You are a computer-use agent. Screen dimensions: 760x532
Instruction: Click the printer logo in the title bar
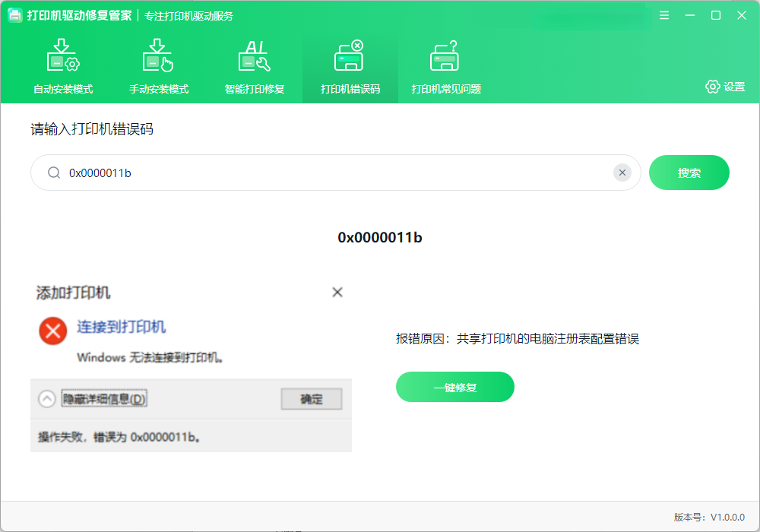pos(15,14)
